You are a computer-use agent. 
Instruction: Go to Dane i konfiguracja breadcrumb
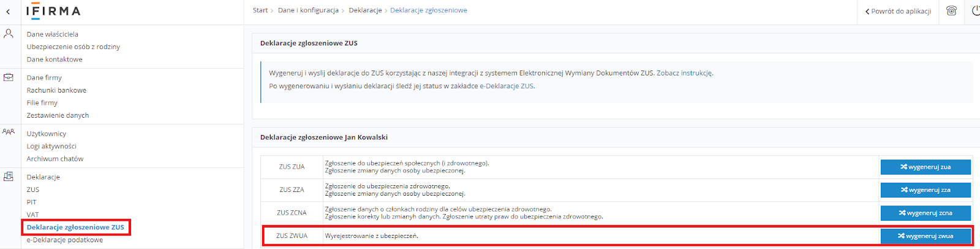(x=308, y=10)
